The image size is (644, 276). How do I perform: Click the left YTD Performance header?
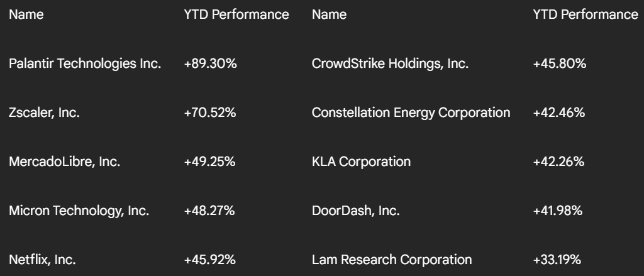pyautogui.click(x=236, y=14)
